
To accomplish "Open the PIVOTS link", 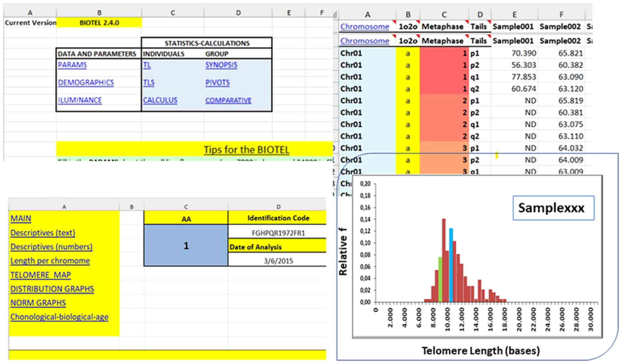I will pyautogui.click(x=217, y=83).
